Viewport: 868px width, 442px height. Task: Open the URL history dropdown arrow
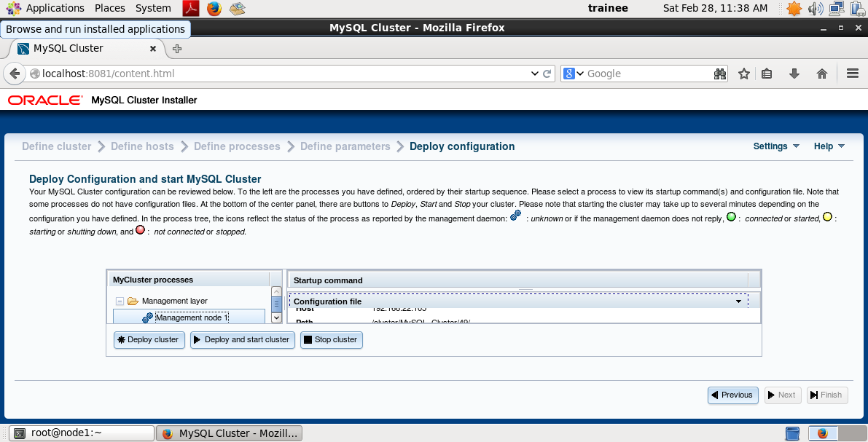click(535, 74)
